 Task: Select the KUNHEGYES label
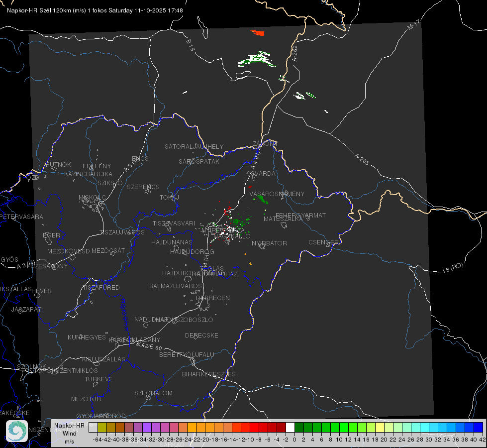click(x=87, y=337)
